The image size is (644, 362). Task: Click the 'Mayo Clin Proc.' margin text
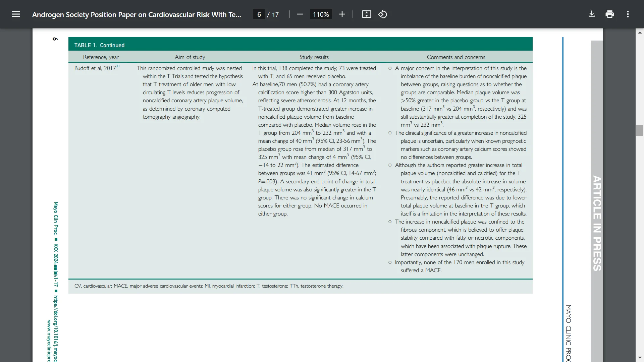tap(56, 218)
